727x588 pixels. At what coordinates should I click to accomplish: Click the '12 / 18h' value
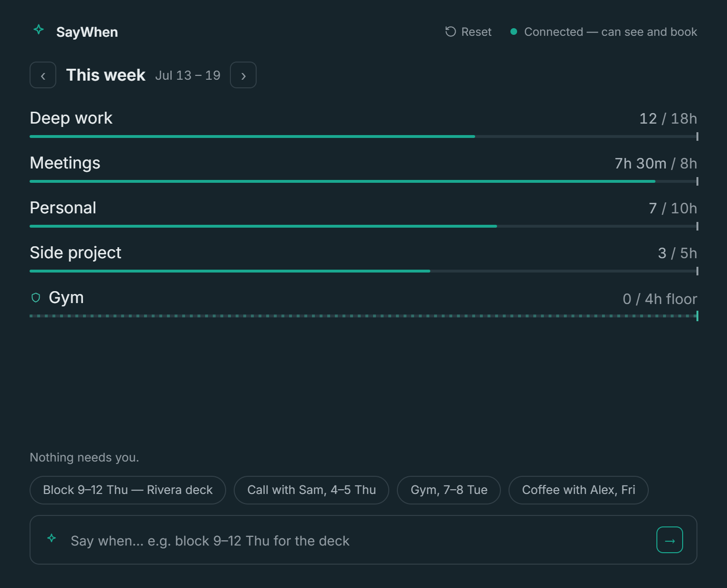(x=668, y=119)
